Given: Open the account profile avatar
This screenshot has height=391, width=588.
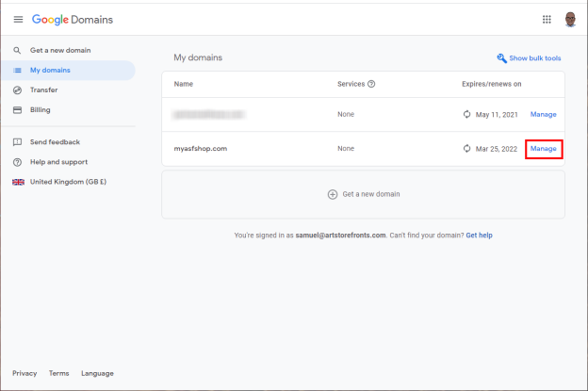Looking at the screenshot, I should click(x=570, y=20).
